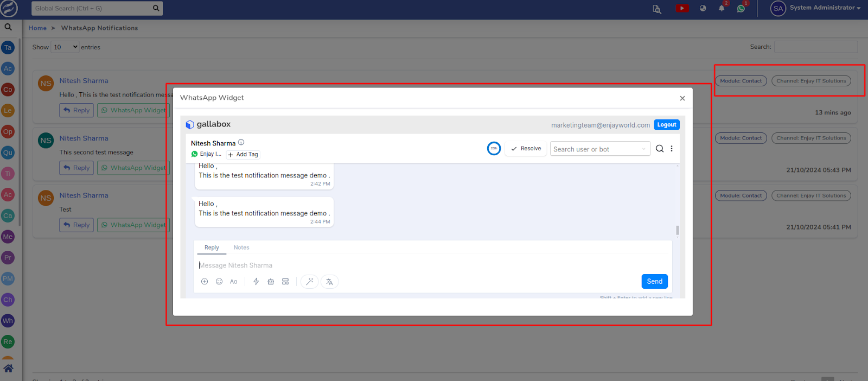Click the search icon in the chat header
The height and width of the screenshot is (381, 868).
(x=660, y=149)
